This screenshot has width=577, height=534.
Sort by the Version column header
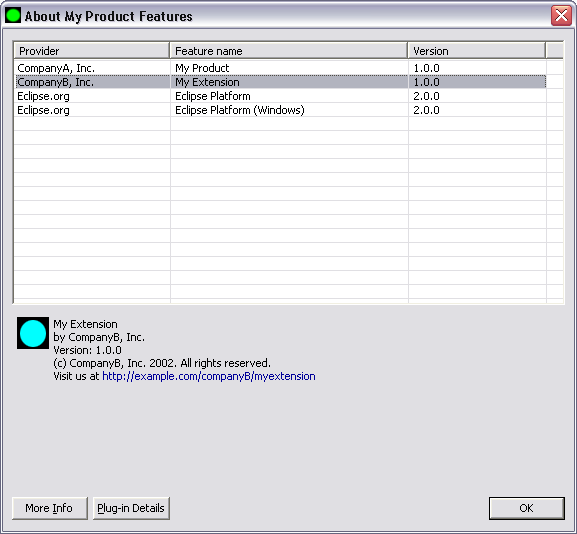[477, 51]
